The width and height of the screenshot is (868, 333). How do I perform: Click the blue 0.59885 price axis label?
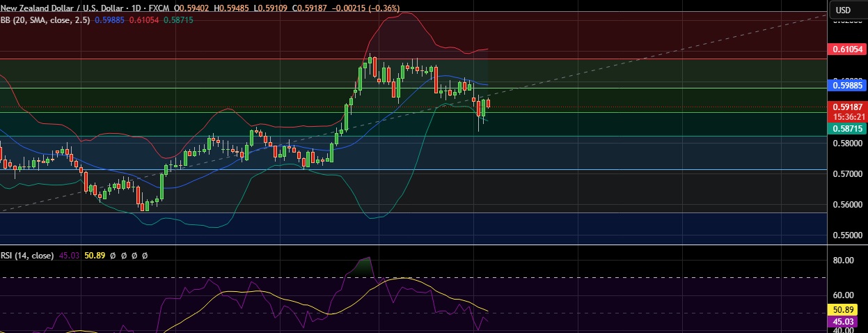point(846,86)
